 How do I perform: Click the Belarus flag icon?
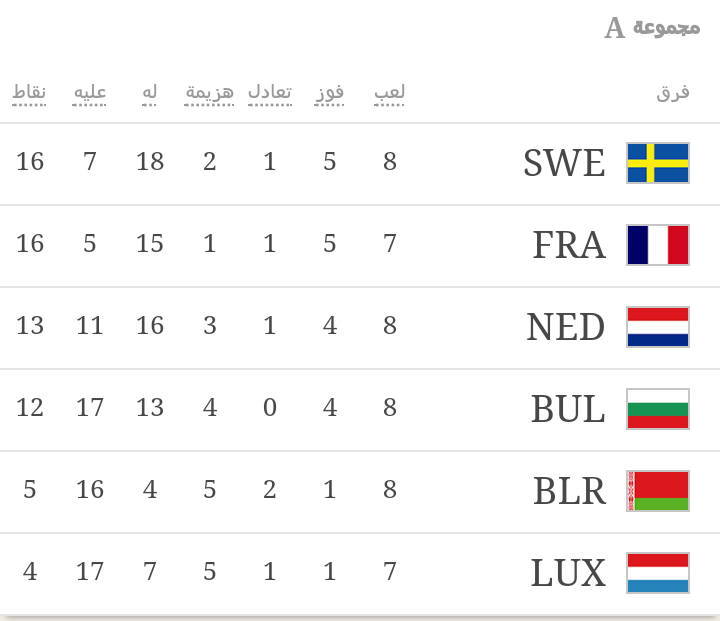tap(657, 491)
